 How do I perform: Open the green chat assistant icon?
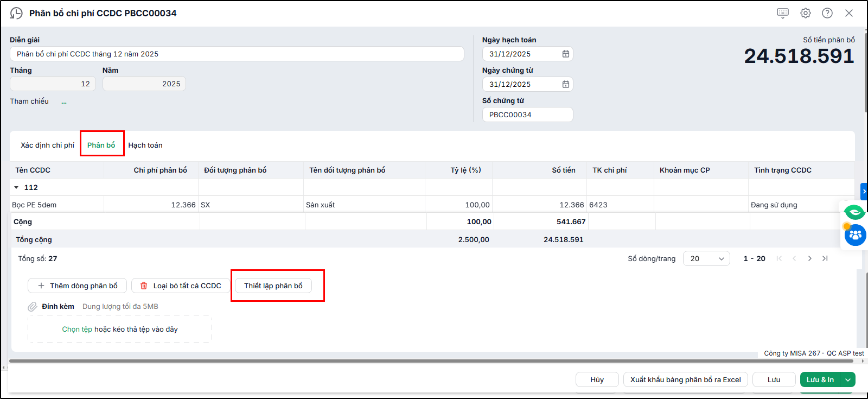coord(854,212)
